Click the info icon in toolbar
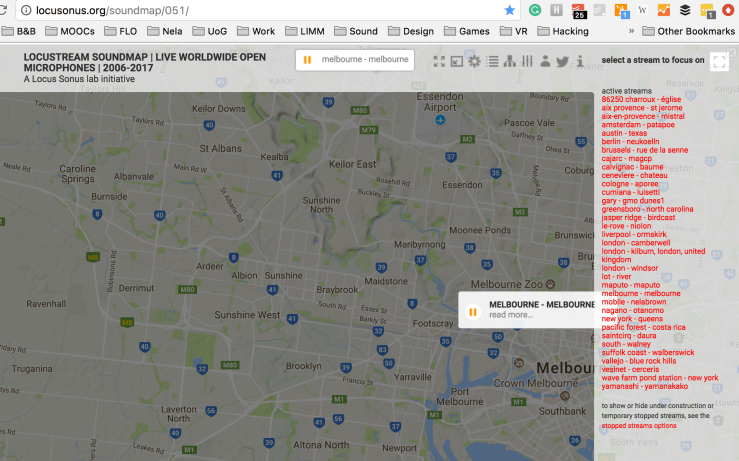 (x=580, y=61)
